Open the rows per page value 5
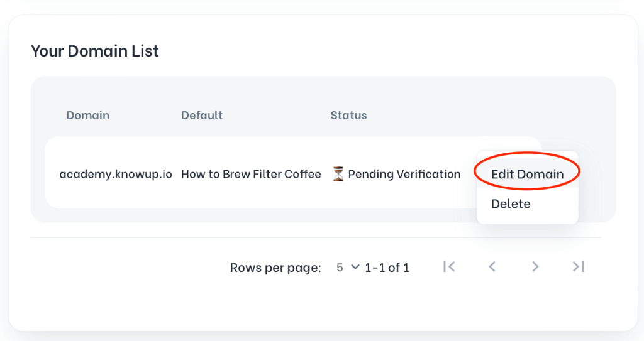Screen dimensions: 644x341 point(340,268)
